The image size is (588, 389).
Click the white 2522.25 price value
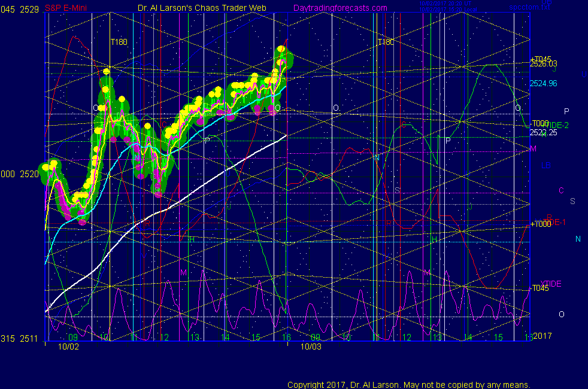[x=543, y=132]
